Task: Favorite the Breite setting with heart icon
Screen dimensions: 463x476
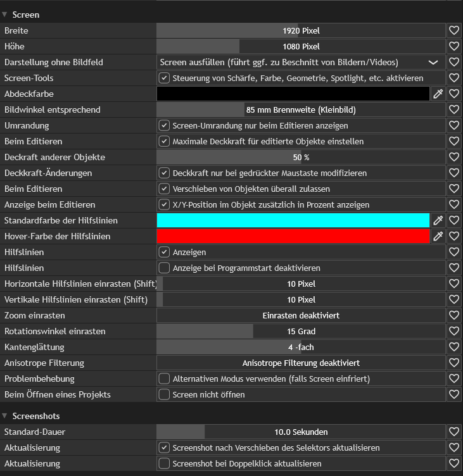Action: coord(454,30)
